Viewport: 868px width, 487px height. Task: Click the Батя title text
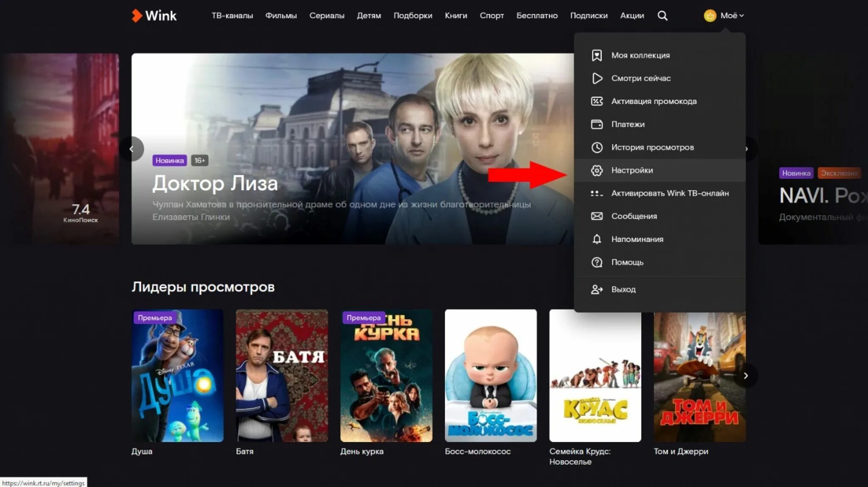pyautogui.click(x=245, y=451)
